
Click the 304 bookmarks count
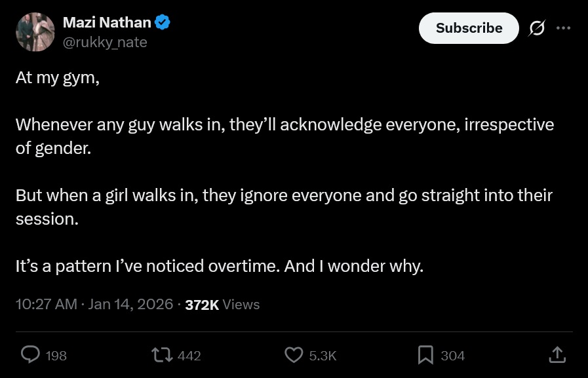click(452, 355)
